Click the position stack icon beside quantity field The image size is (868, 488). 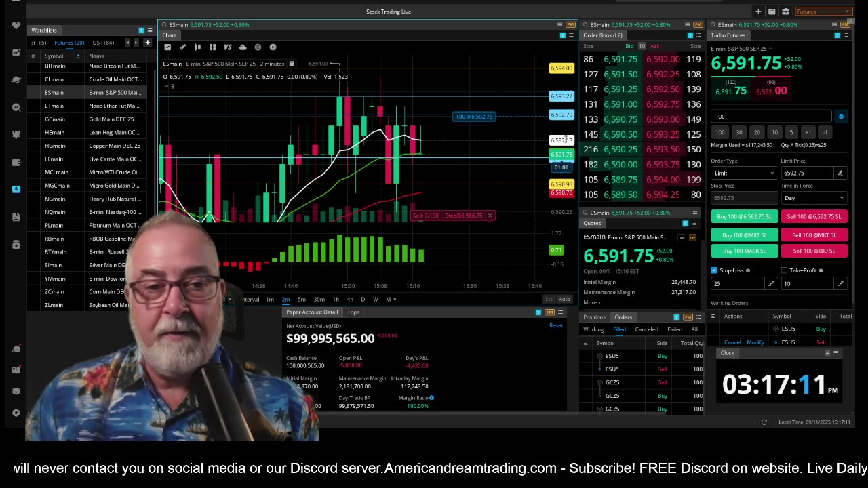coord(841,117)
